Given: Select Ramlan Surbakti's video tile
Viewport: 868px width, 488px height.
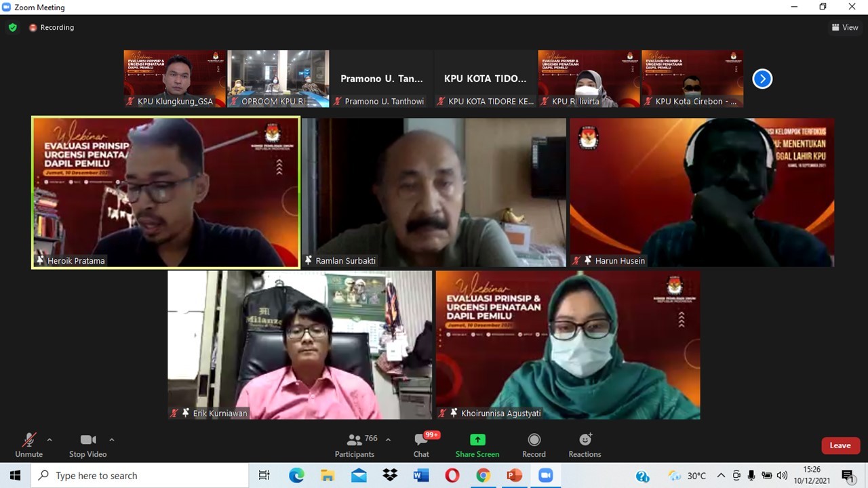Looking at the screenshot, I should point(434,192).
